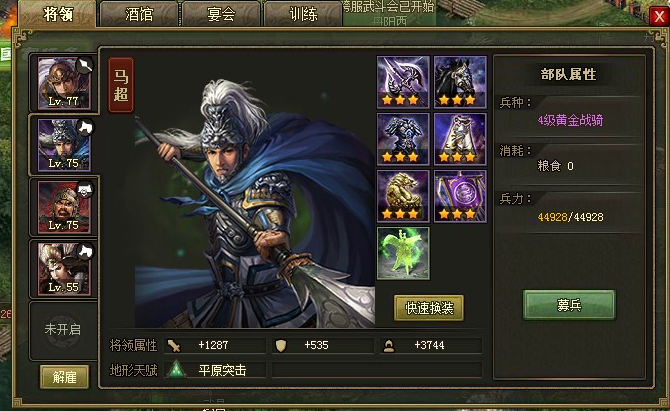This screenshot has width=670, height=411.
Task: Click the 快速换装 quick-equip button
Action: [x=429, y=308]
